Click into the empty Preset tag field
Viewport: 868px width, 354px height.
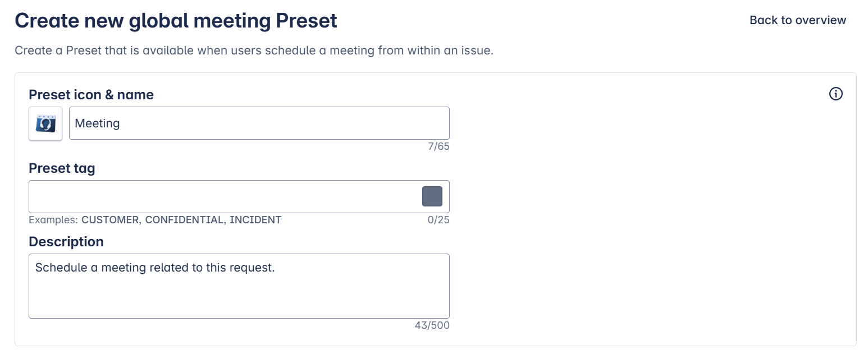pyautogui.click(x=225, y=196)
